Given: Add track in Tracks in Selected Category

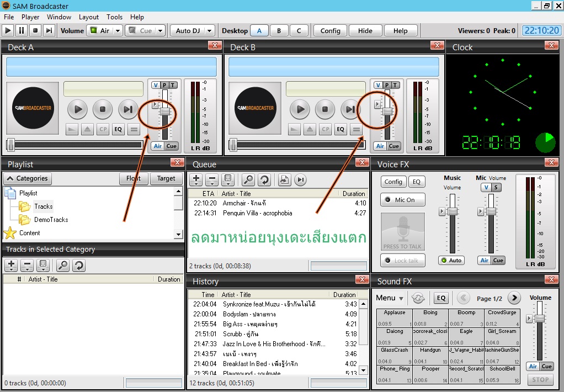Looking at the screenshot, I should coord(11,266).
